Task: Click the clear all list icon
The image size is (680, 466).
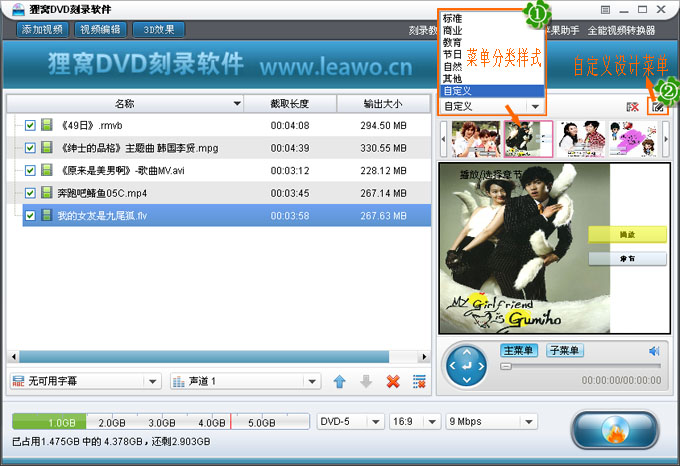Action: pos(419,382)
